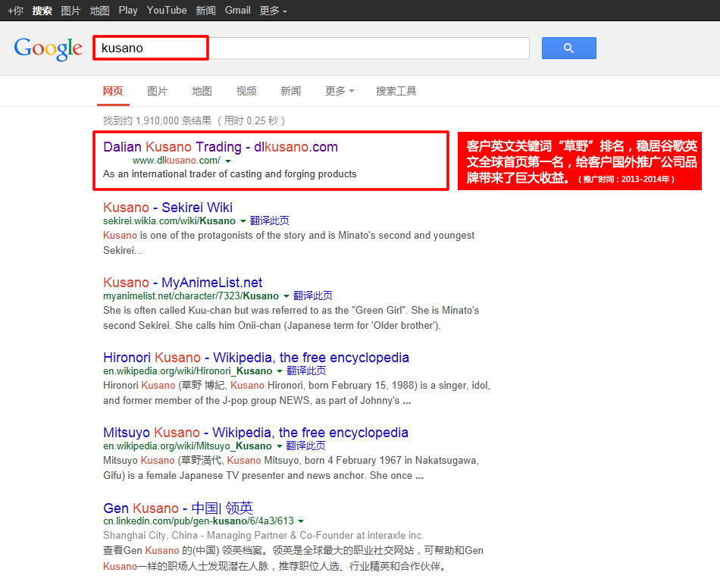Switch to the 图片 results tab
The height and width of the screenshot is (588, 720).
[x=158, y=91]
